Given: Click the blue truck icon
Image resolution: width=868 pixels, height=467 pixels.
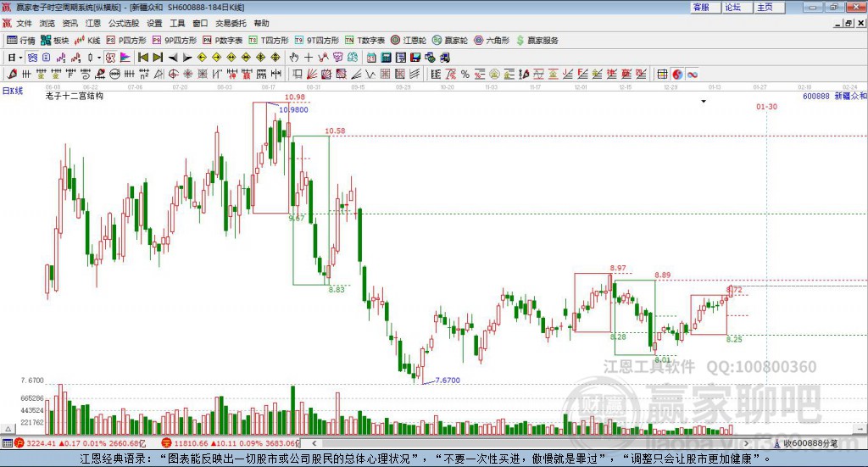Looking at the screenshot, I should pos(444,58).
